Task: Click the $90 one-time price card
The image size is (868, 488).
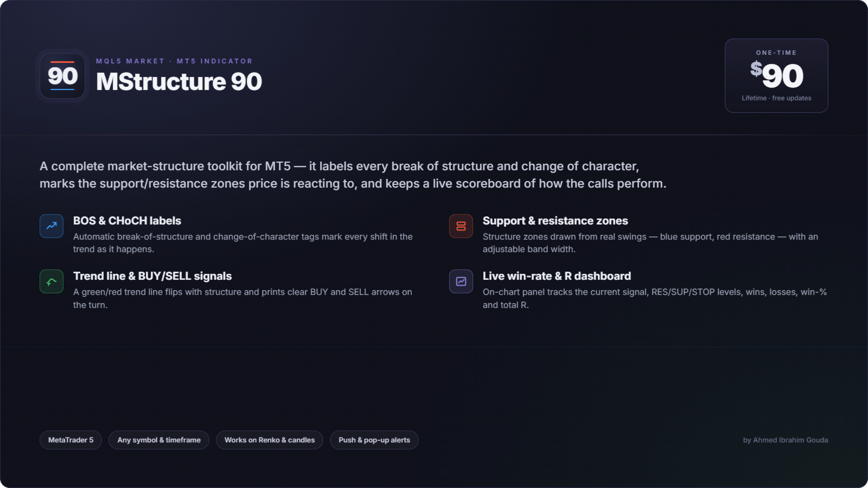Action: point(776,75)
